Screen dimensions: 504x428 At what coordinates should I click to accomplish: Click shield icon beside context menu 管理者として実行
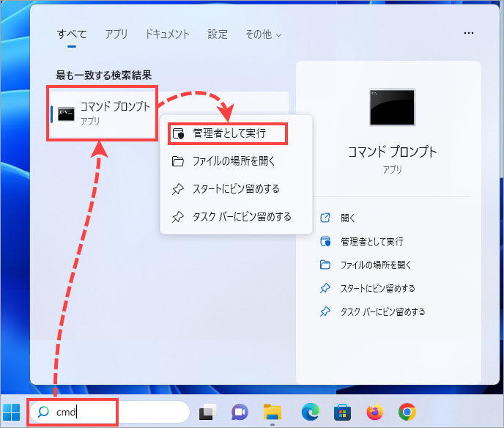178,133
